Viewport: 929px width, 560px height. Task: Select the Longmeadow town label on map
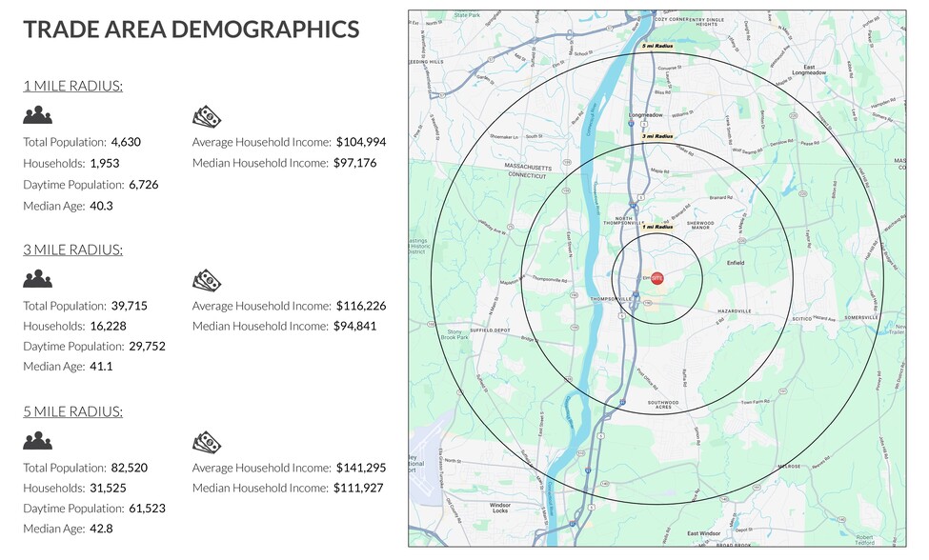645,115
